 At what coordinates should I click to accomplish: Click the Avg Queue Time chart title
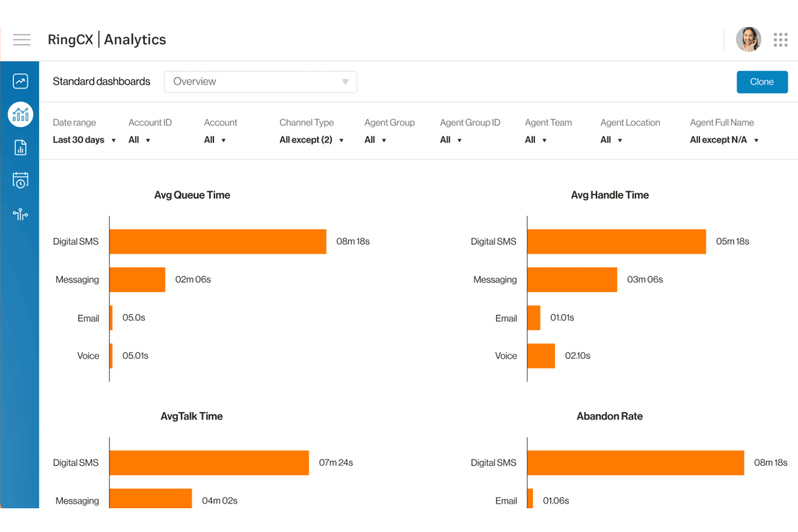(192, 195)
